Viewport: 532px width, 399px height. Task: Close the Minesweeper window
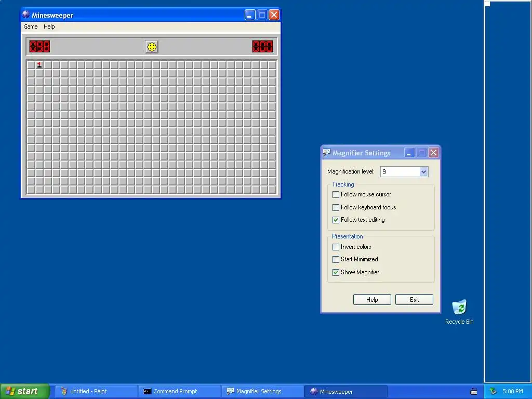(x=274, y=15)
